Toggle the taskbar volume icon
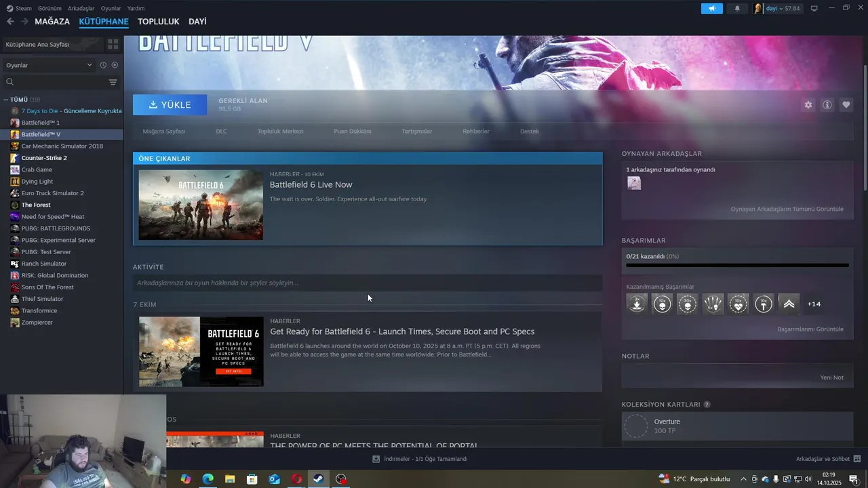Viewport: 868px width, 488px height. pyautogui.click(x=808, y=479)
